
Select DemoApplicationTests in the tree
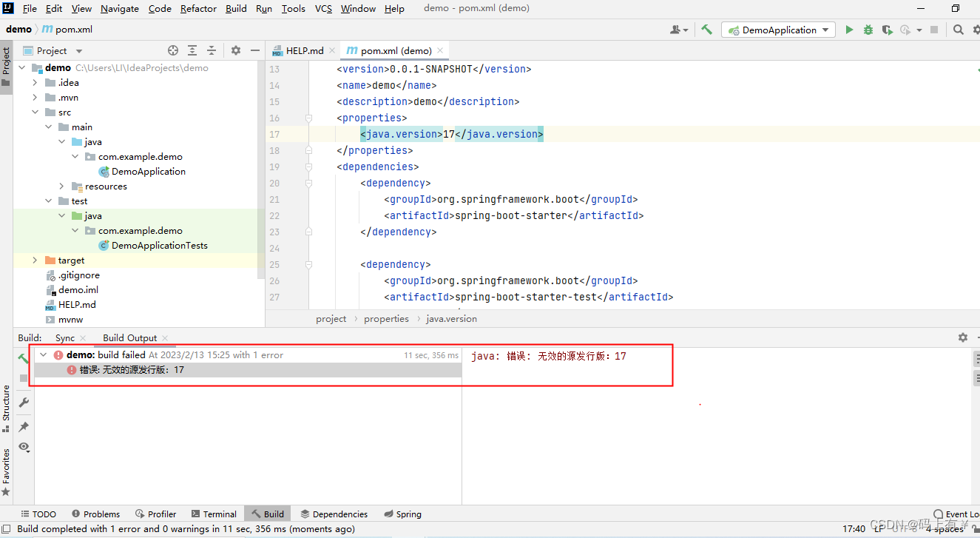[x=153, y=245]
